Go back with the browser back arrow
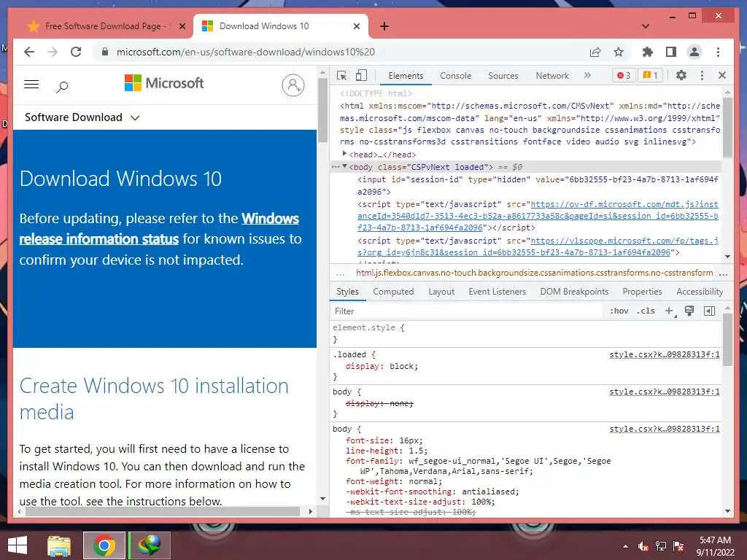The height and width of the screenshot is (560, 747). pyautogui.click(x=29, y=52)
